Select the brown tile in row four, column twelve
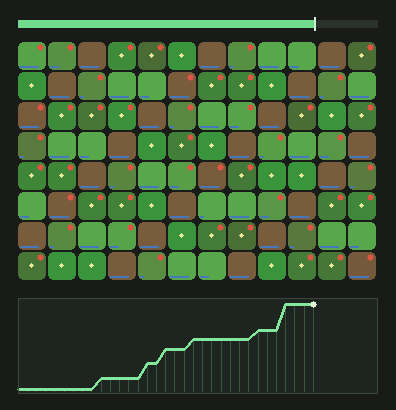The image size is (396, 410). pos(362,146)
